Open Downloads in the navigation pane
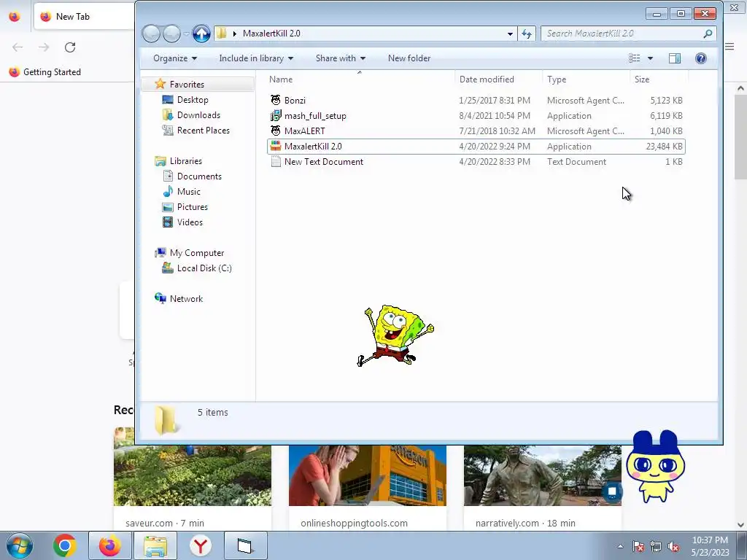This screenshot has width=747, height=560. [198, 114]
